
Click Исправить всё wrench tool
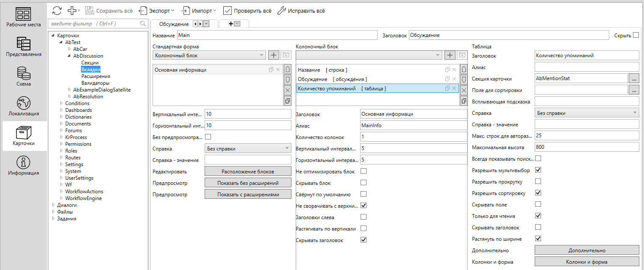coord(301,11)
